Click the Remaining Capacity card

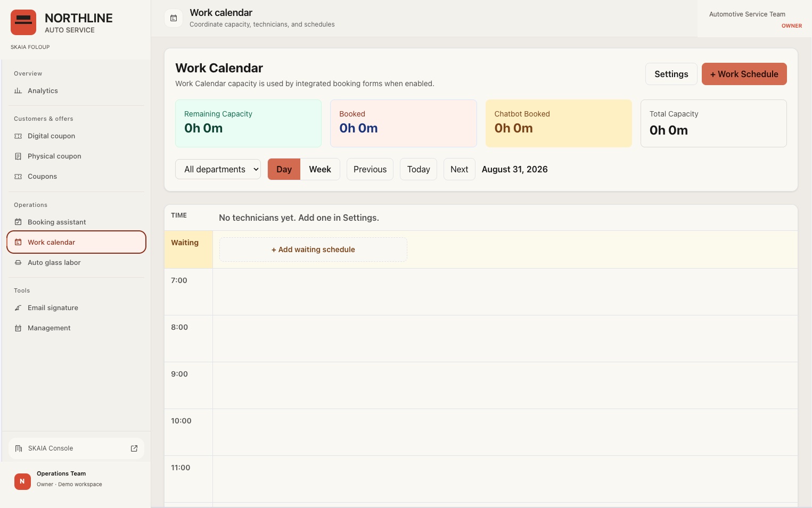(x=248, y=123)
